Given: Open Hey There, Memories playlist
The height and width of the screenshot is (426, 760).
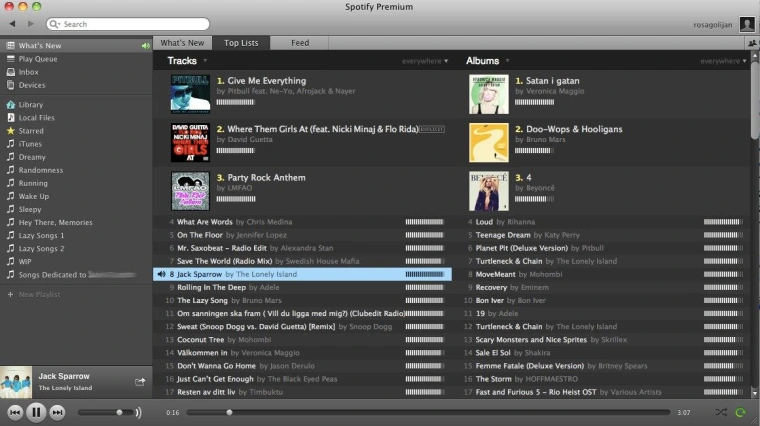Looking at the screenshot, I should point(76,222).
